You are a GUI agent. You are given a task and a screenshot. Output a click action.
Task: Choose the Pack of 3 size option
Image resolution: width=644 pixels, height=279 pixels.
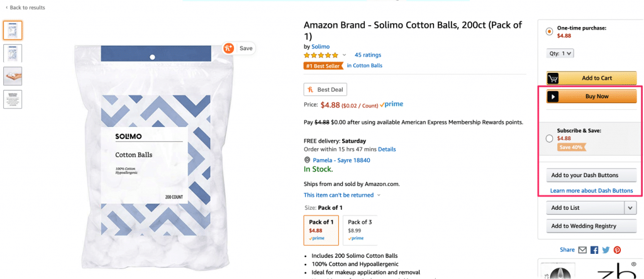(360, 230)
